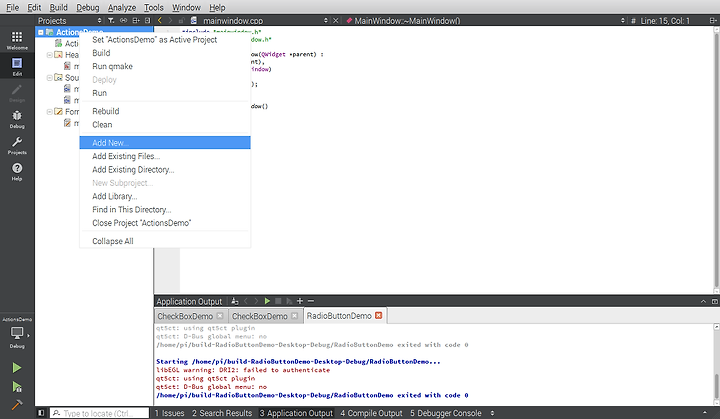Open the Build menu
Viewport: 720px width, 419px height.
coord(58,7)
